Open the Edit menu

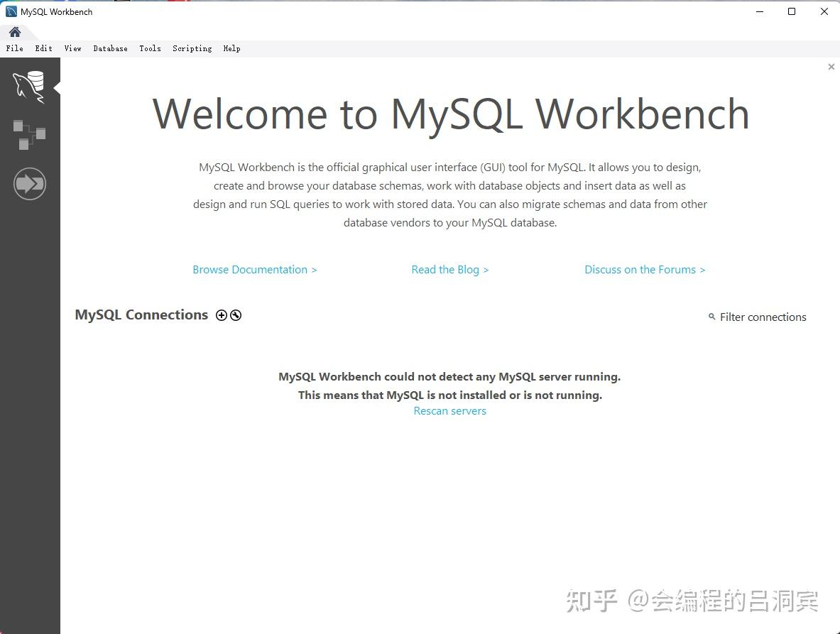43,48
